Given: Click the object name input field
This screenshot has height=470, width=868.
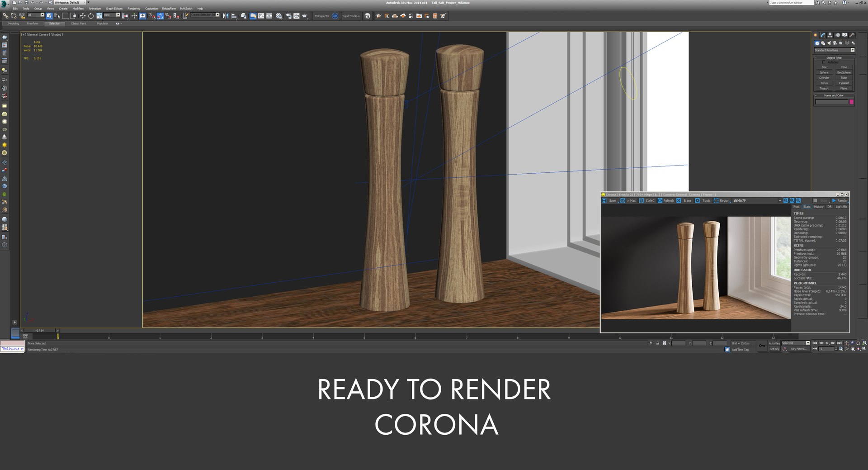Looking at the screenshot, I should click(x=832, y=102).
